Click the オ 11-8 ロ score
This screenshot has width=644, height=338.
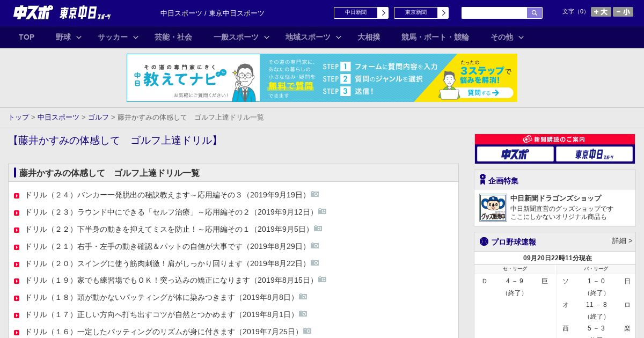596,305
